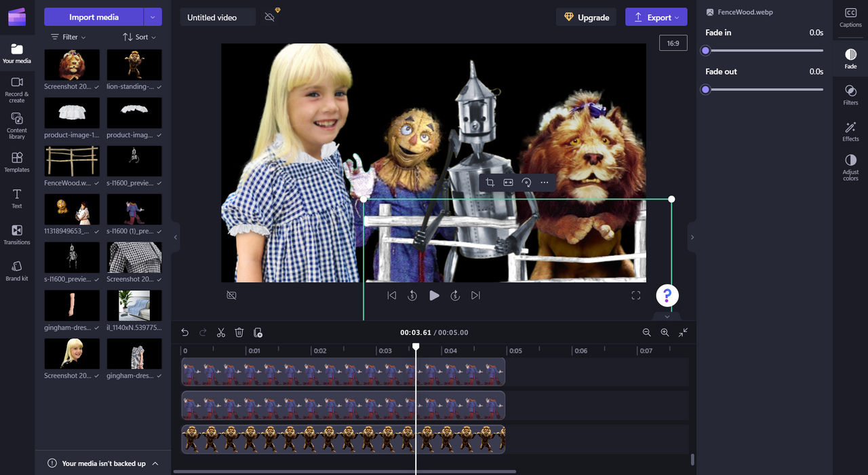Switch to the Text tab
Viewport: 868px width, 475px height.
[17, 198]
